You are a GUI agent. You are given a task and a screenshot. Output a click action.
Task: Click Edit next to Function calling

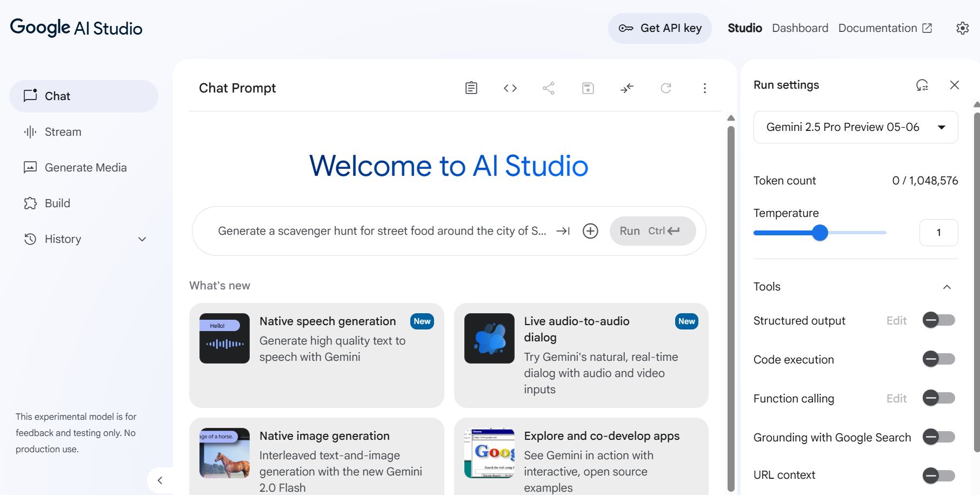click(897, 399)
